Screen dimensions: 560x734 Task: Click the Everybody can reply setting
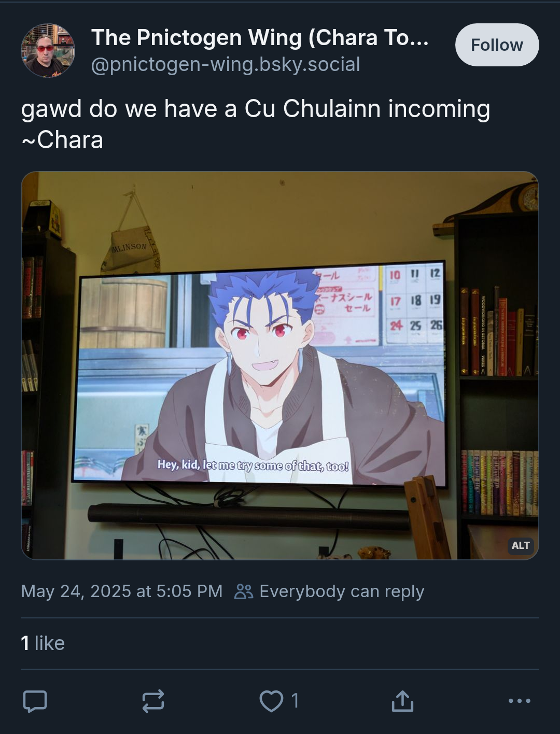[342, 591]
